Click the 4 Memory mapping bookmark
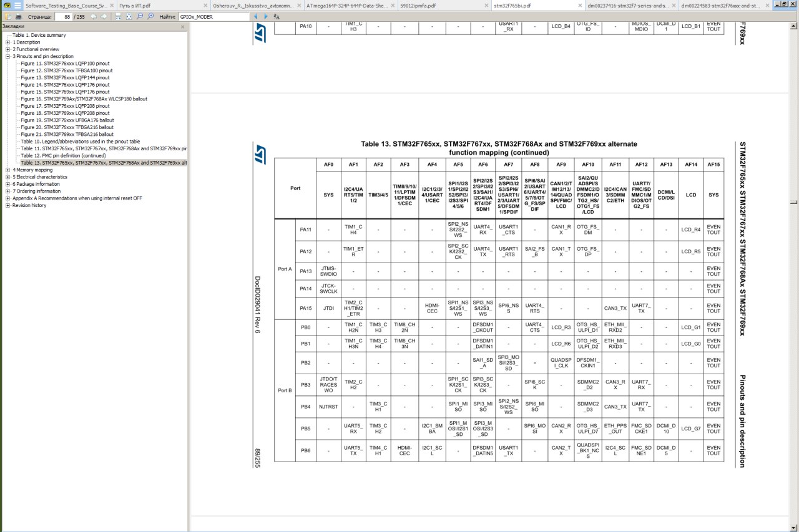The height and width of the screenshot is (532, 799). 32,170
